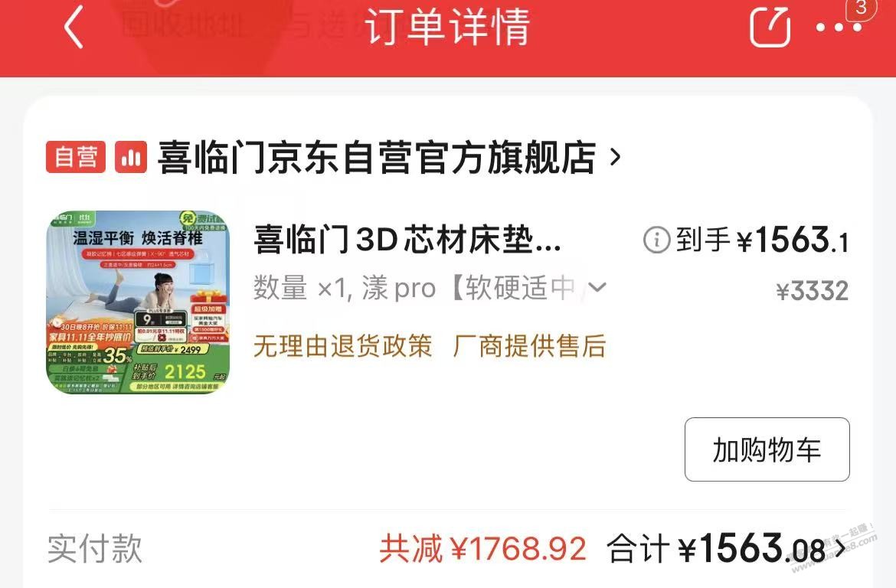The image size is (896, 588).
Task: Tap the 订单详情 page title
Action: [x=448, y=27]
